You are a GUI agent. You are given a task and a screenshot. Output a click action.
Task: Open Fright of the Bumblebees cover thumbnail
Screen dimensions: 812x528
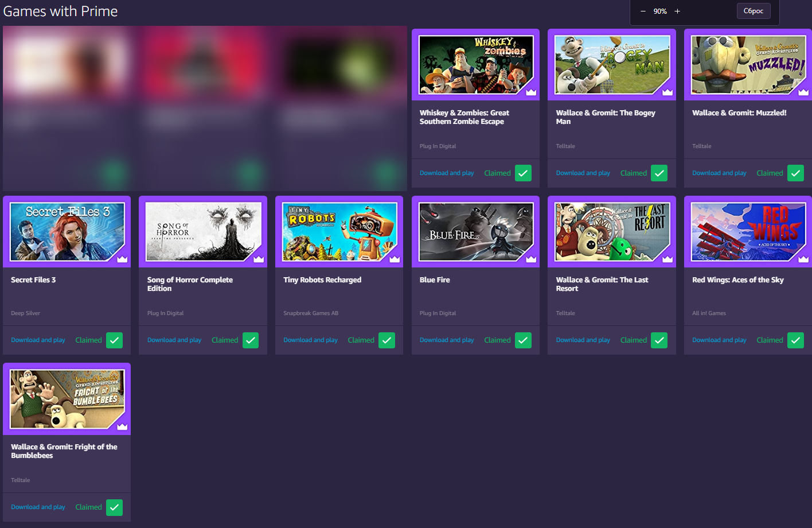coord(67,399)
